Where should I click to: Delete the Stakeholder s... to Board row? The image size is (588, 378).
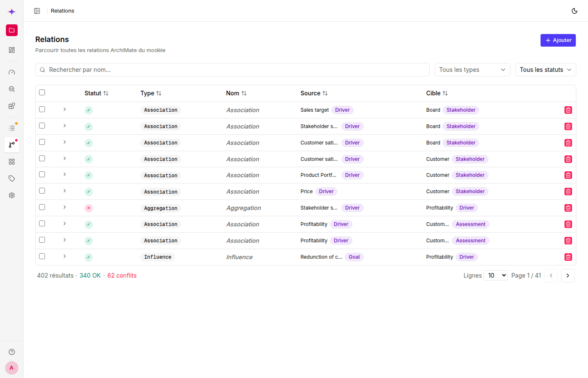(568, 126)
